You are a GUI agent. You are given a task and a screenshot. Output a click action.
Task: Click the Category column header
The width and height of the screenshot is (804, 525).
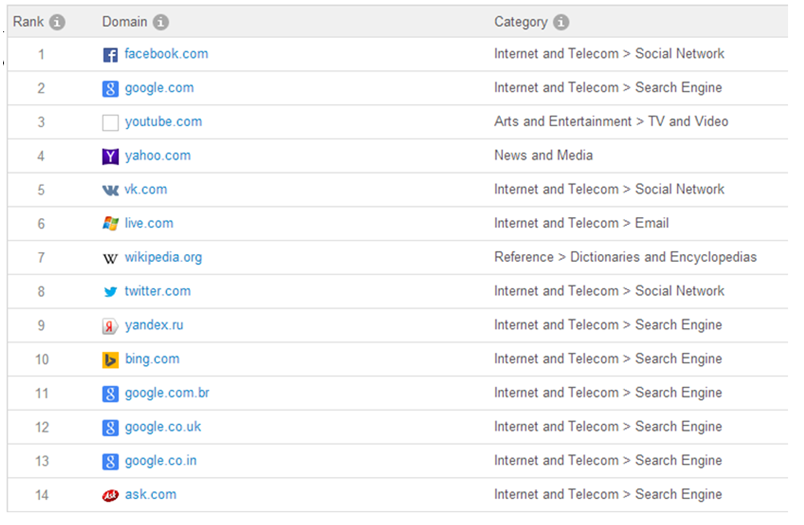tap(521, 22)
